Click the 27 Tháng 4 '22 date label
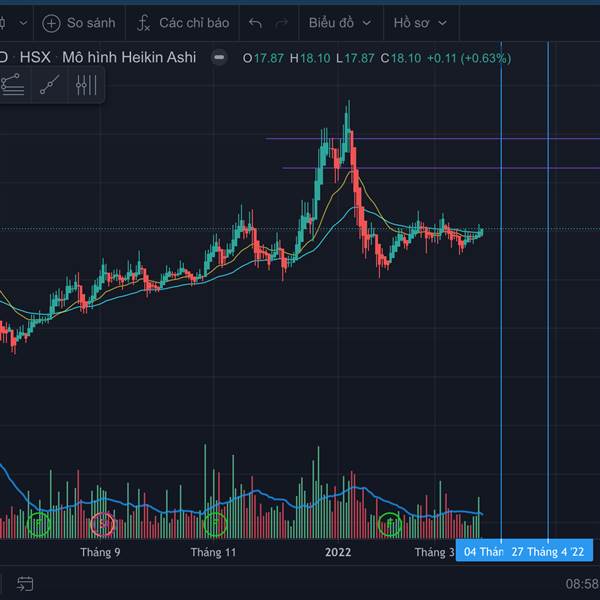600x600 pixels. (548, 552)
